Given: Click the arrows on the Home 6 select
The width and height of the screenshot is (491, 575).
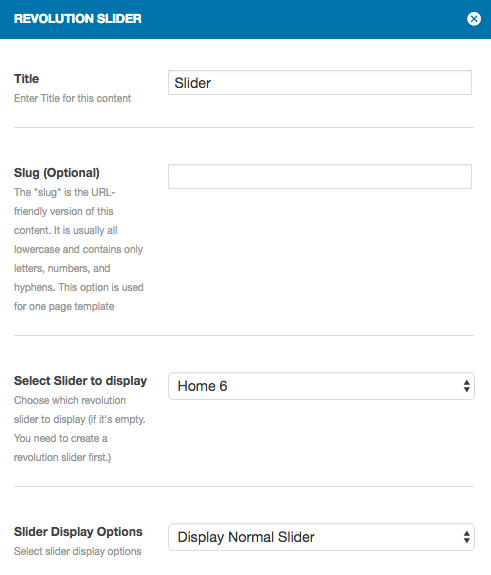Looking at the screenshot, I should pyautogui.click(x=466, y=386).
